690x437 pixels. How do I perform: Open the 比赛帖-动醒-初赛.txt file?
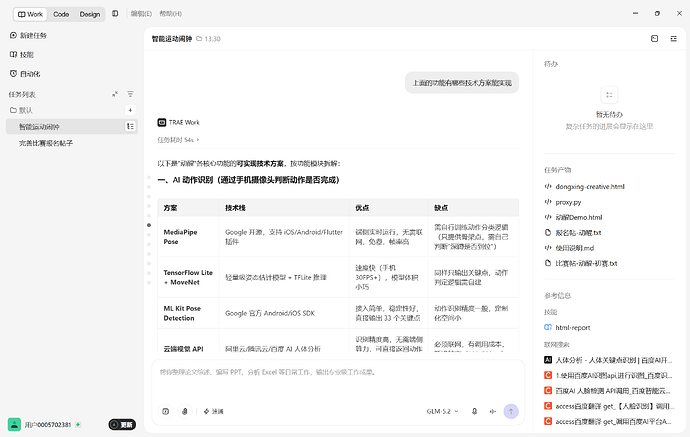pyautogui.click(x=581, y=263)
